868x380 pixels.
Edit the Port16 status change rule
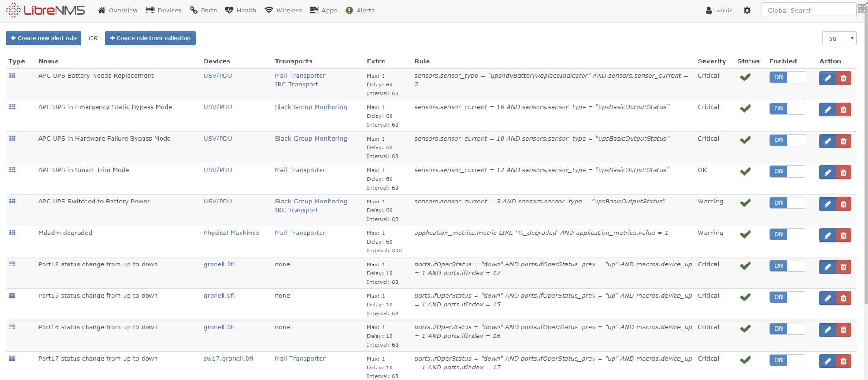point(827,330)
